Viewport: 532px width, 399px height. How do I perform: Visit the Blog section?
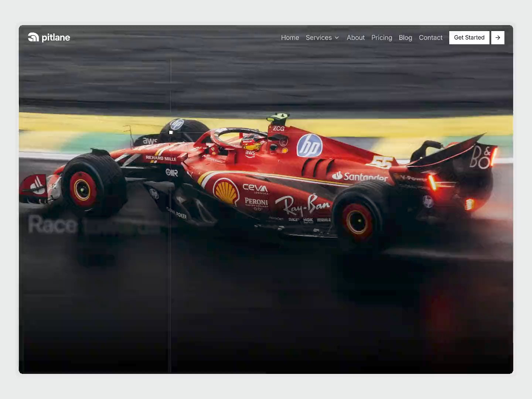click(405, 38)
